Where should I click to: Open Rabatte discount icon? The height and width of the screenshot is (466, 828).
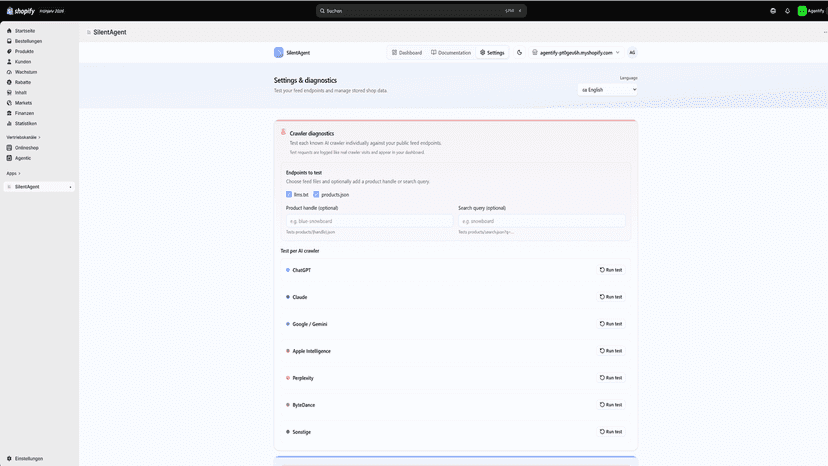pyautogui.click(x=9, y=82)
